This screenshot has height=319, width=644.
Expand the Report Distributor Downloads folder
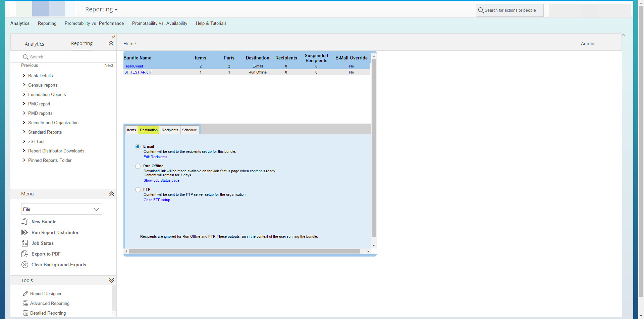[x=24, y=151]
